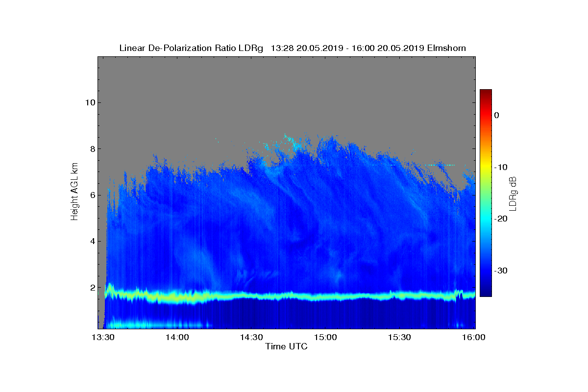Click the 10 km height tick label
The height and width of the screenshot is (392, 588).
click(x=89, y=102)
